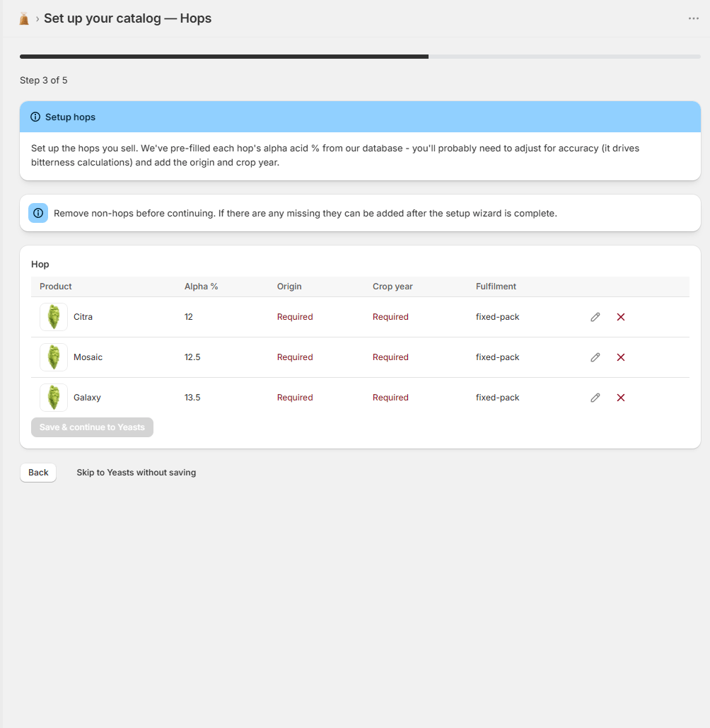
Task: Click the Citra hop thumbnail
Action: [54, 317]
